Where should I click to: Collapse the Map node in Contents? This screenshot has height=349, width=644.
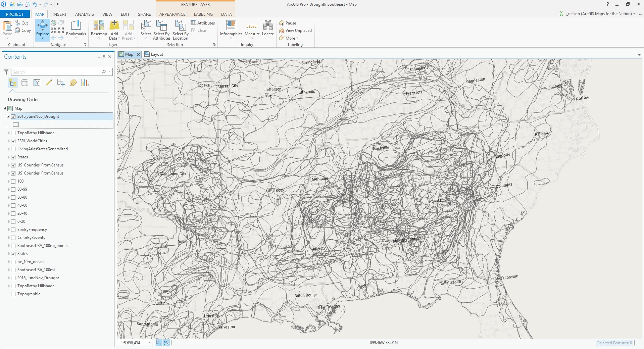click(x=5, y=108)
